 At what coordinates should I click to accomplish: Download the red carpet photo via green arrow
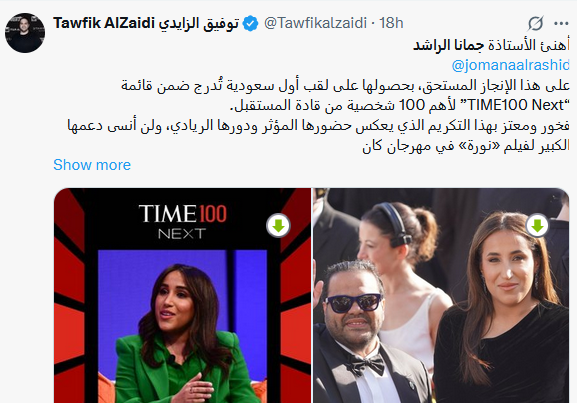pos(538,226)
